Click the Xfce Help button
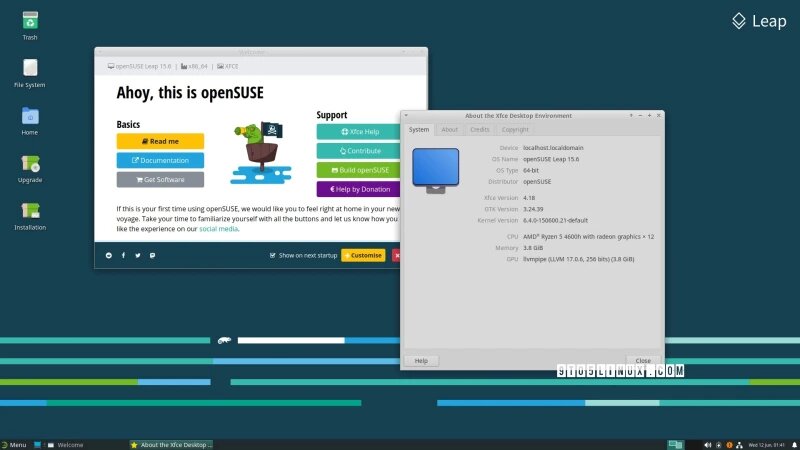Screen dimensions: 800x450 tap(358, 132)
